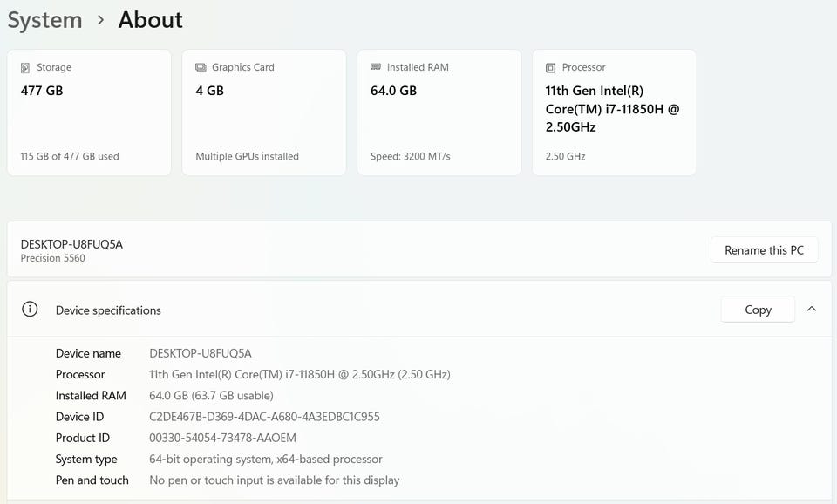Click the Processor chip icon
This screenshot has width=837, height=504.
(x=550, y=67)
